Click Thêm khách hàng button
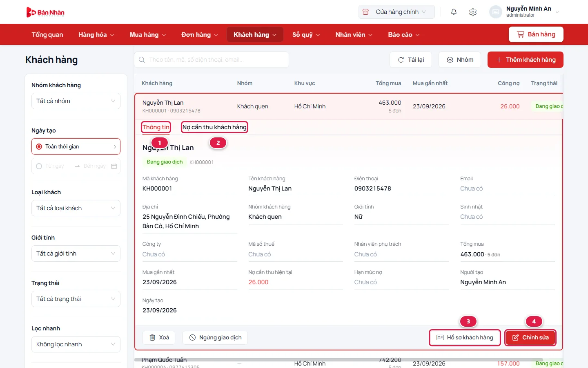 [x=526, y=60]
